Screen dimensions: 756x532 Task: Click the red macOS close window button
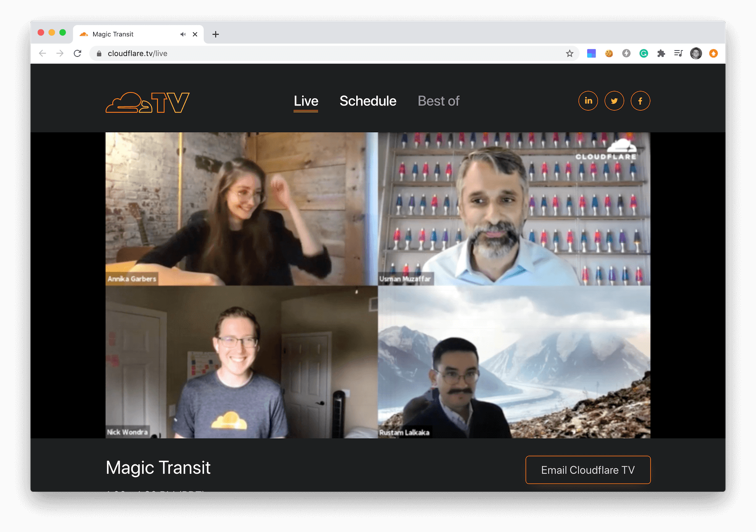pyautogui.click(x=41, y=33)
